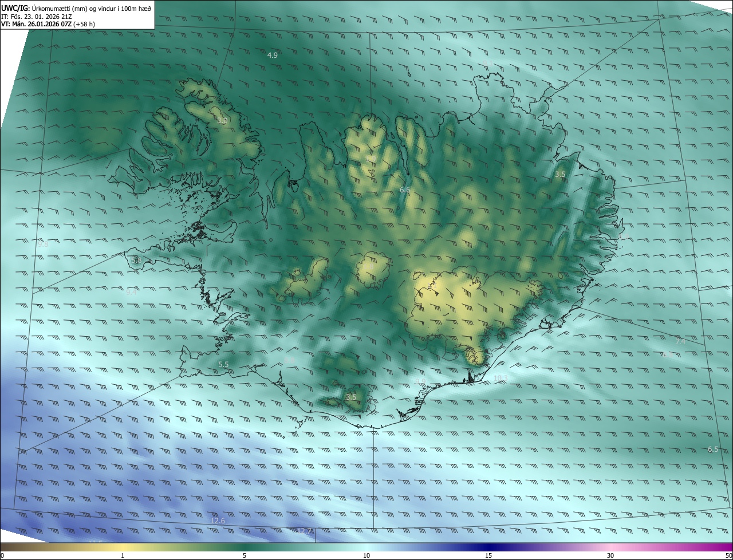This screenshot has height=560, width=733.
Task: Click the color scale tick label 10
Action: [x=366, y=555]
